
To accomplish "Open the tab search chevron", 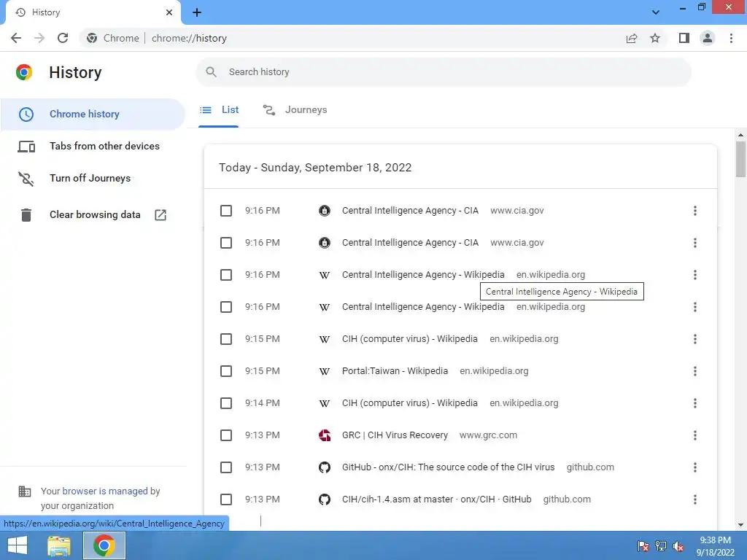I will click(x=656, y=12).
